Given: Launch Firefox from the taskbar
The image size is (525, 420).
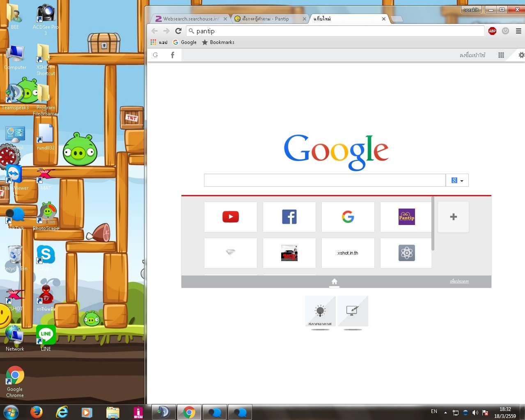Looking at the screenshot, I should click(x=37, y=412).
